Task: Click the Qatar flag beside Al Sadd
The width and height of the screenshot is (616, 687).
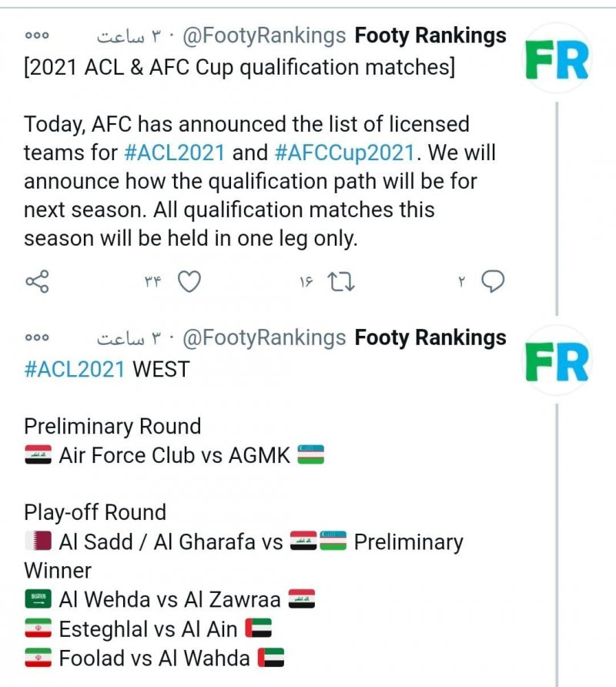Action: pos(38,541)
